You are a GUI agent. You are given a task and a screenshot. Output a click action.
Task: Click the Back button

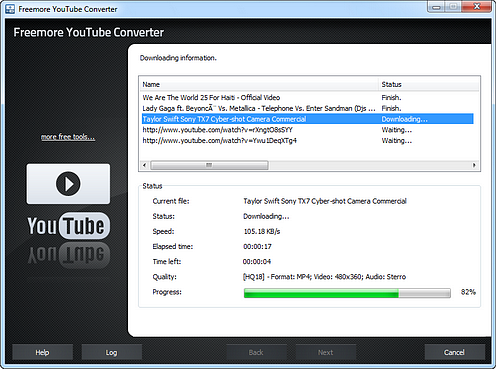(x=256, y=352)
